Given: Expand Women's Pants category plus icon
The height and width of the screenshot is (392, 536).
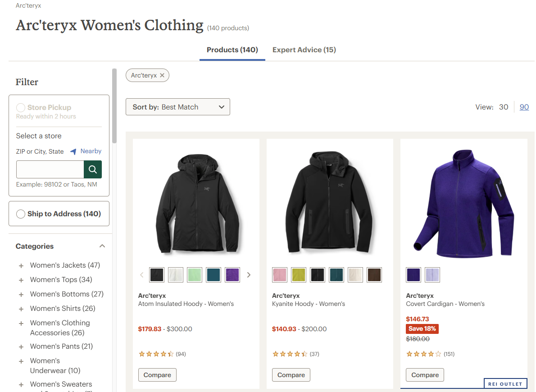Looking at the screenshot, I should [21, 347].
